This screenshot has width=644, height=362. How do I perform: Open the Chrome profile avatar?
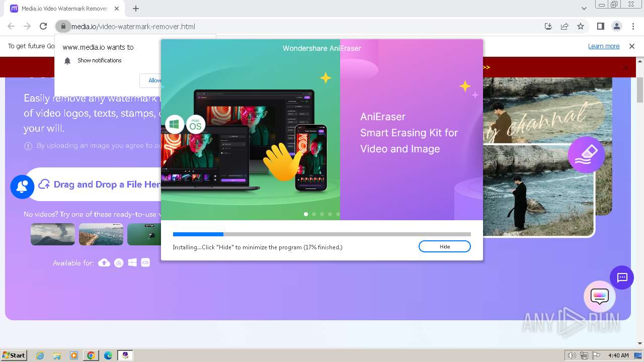click(x=617, y=26)
